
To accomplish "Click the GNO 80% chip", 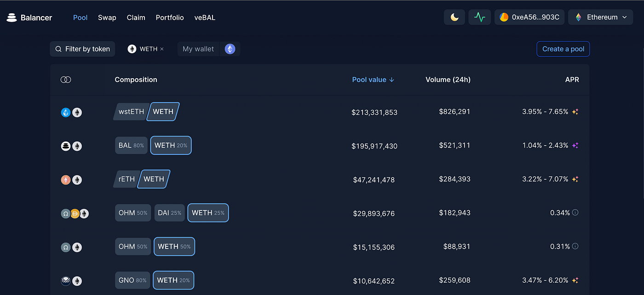I will click(x=132, y=280).
